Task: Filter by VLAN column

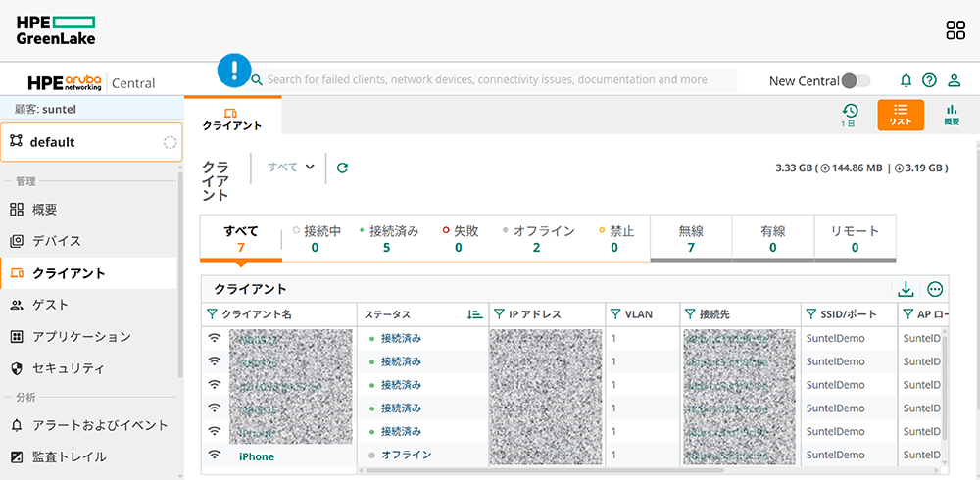Action: pyautogui.click(x=615, y=314)
